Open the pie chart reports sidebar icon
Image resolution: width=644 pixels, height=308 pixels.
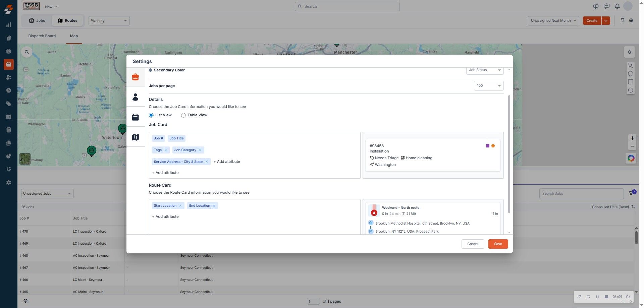[9, 156]
